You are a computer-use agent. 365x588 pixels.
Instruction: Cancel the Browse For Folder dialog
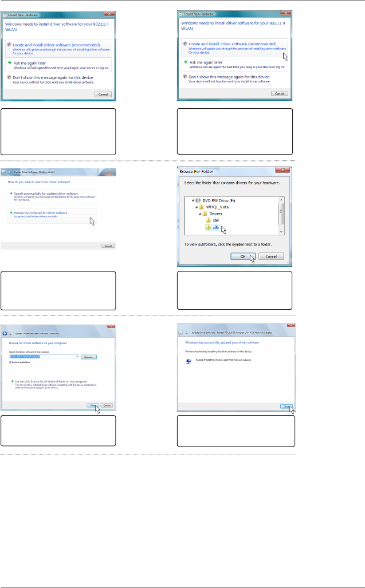(271, 256)
